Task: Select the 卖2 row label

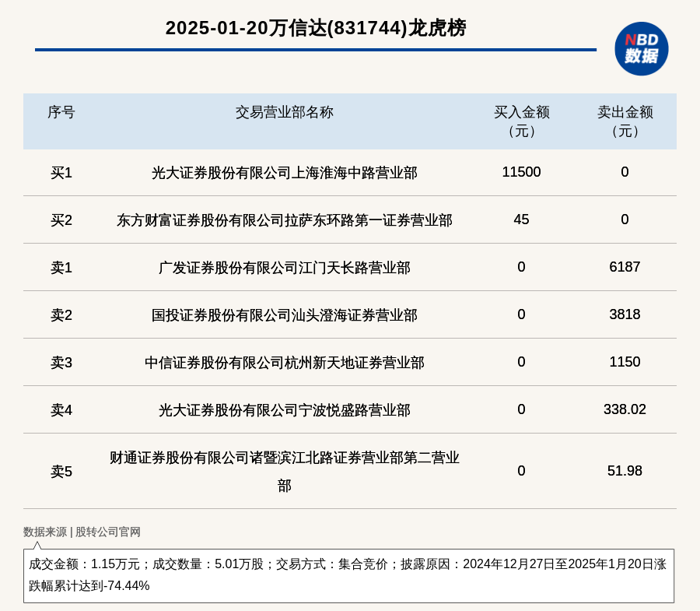Action: [x=61, y=315]
